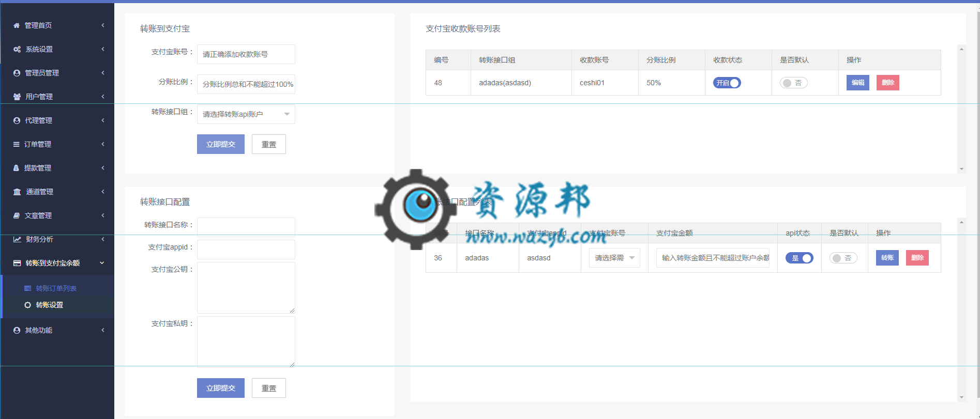Expand the 订单管理 menu chevron
This screenshot has width=980, height=419.
tap(103, 144)
